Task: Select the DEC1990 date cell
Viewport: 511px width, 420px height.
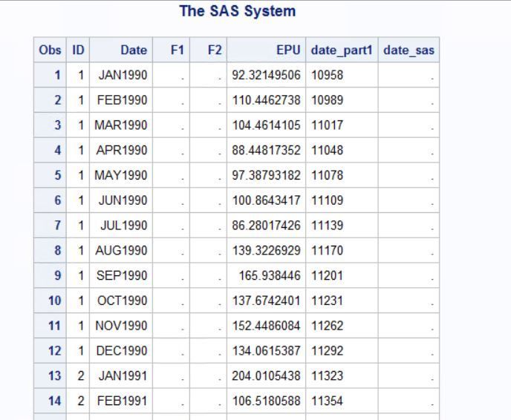Action: click(x=121, y=351)
